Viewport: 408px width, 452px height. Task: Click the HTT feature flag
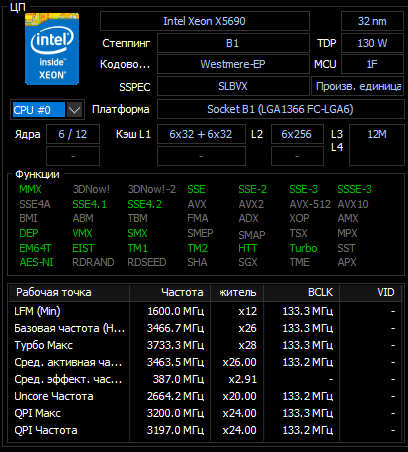[248, 248]
